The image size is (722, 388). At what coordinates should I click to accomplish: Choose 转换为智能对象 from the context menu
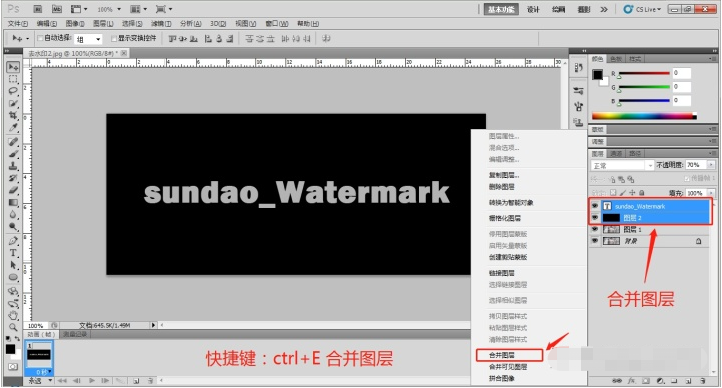(x=511, y=203)
